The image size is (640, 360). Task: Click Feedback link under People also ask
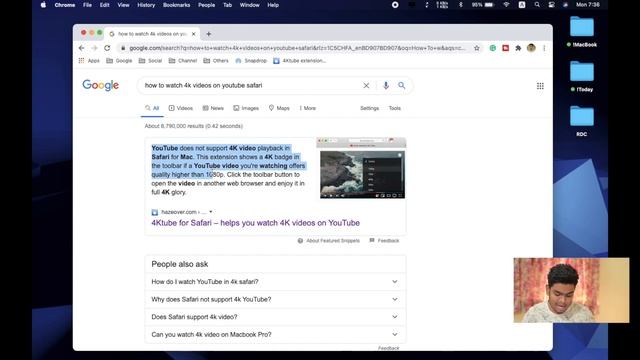click(x=389, y=348)
